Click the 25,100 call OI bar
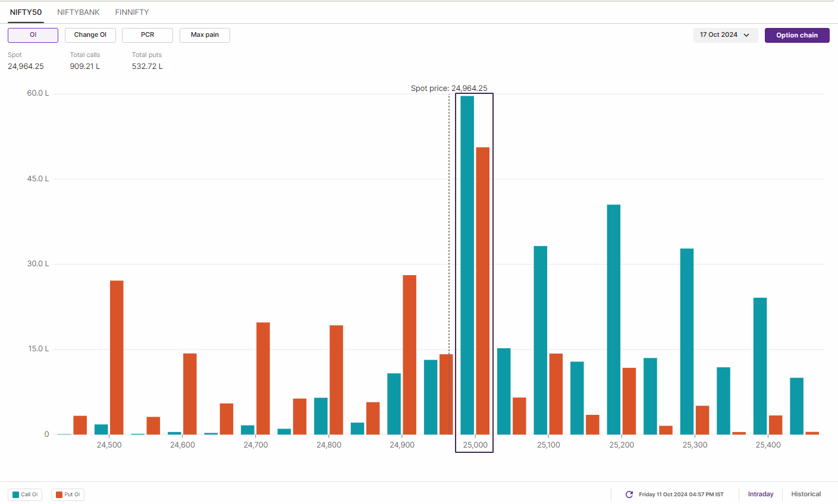 pos(541,340)
